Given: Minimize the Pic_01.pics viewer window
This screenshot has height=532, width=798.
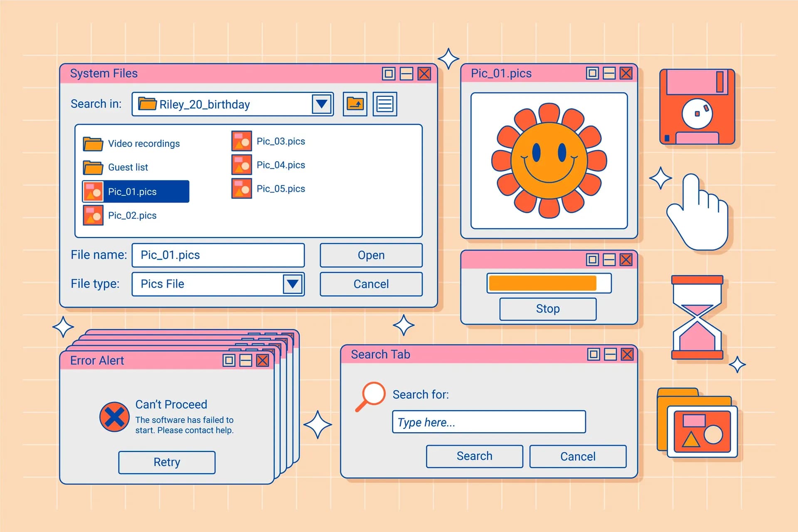Looking at the screenshot, I should (x=609, y=74).
